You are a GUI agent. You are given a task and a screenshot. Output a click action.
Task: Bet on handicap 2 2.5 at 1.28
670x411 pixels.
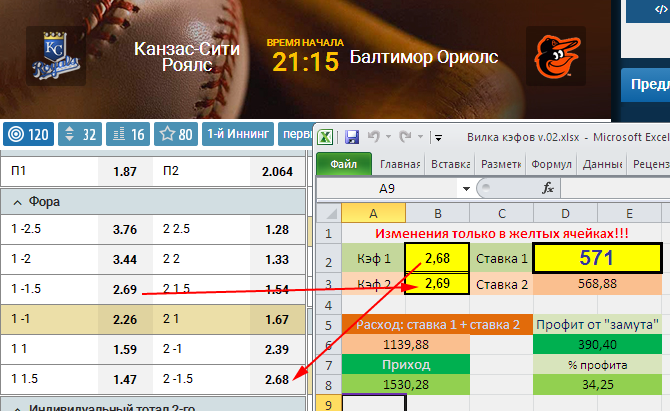click(x=277, y=230)
